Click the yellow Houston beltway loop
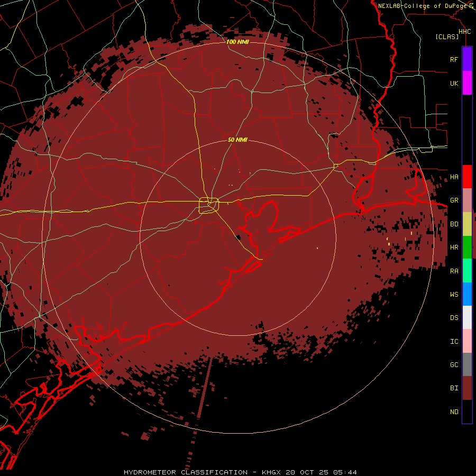The image size is (476, 476). click(209, 206)
